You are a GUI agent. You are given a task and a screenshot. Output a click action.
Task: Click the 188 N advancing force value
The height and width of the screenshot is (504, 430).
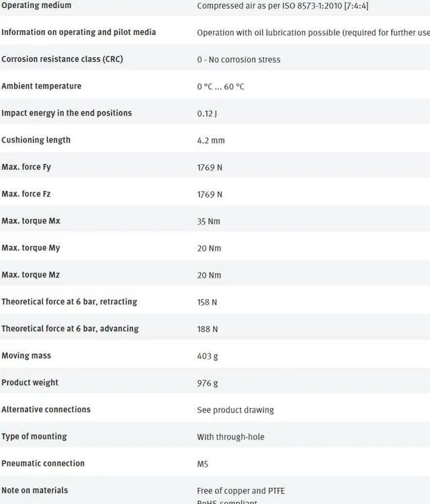pyautogui.click(x=207, y=329)
